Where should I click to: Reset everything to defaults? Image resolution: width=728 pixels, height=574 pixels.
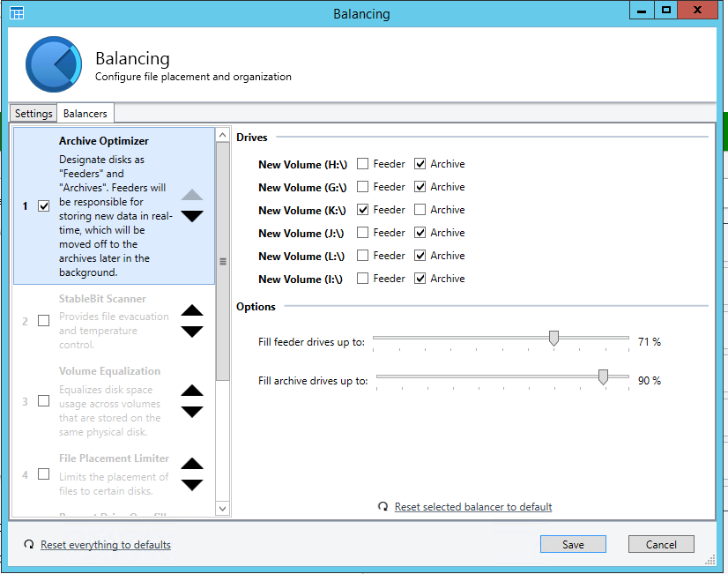pos(106,544)
